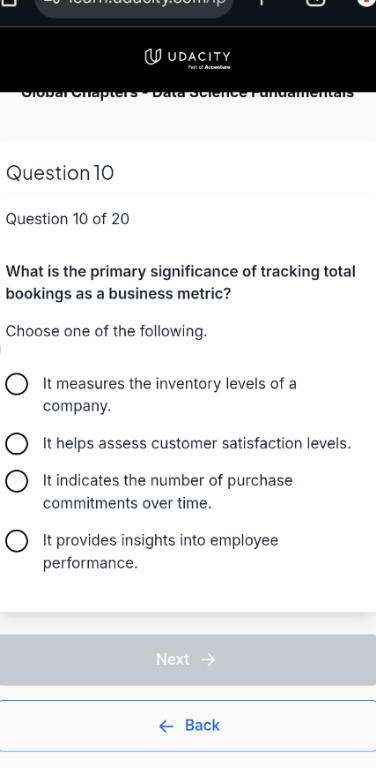Screen dimensions: 376x768
Task: Pick the employee performance radio option
Action: tap(17, 541)
